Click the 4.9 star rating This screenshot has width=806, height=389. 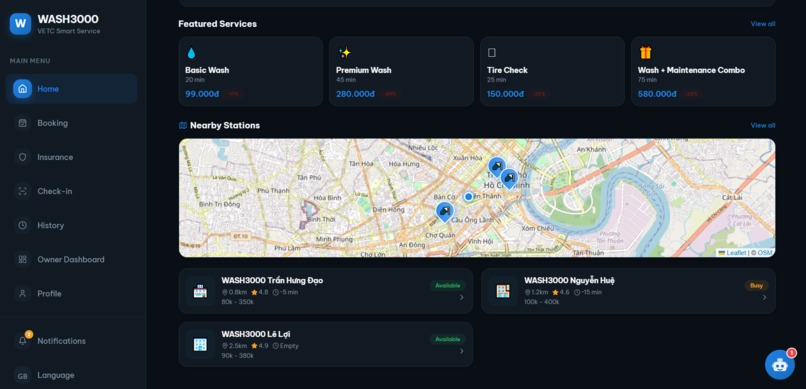click(x=260, y=346)
